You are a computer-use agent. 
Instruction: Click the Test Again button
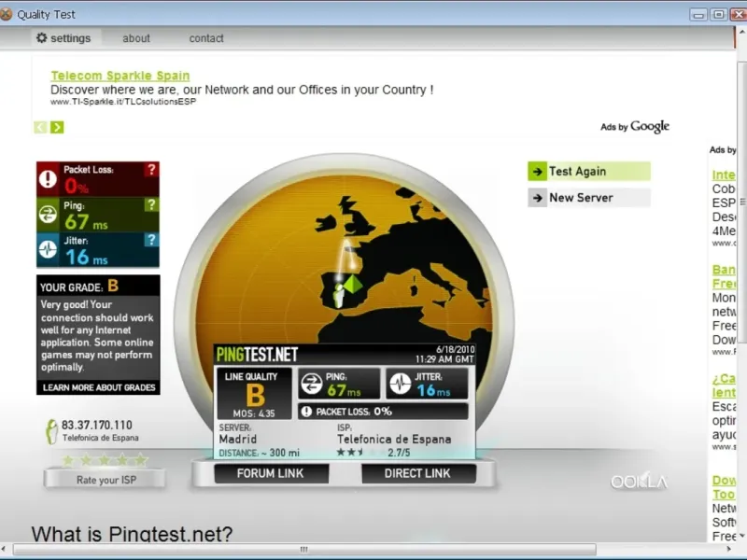tap(589, 172)
